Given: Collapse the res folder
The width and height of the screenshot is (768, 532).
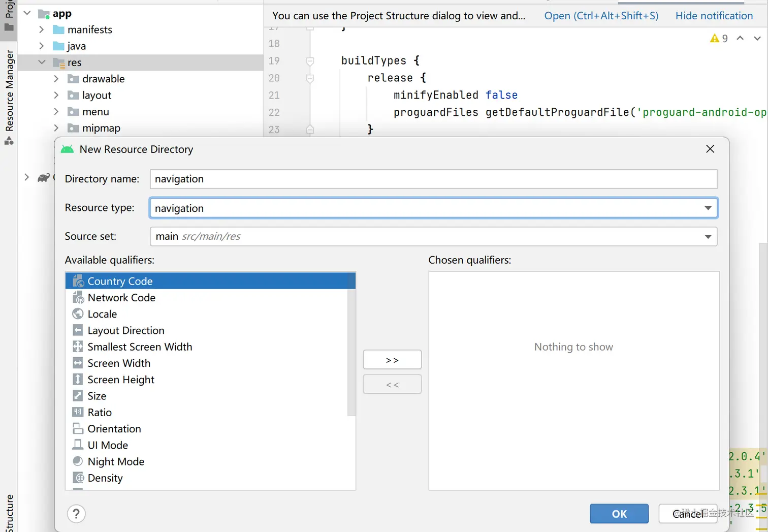Looking at the screenshot, I should 42,62.
